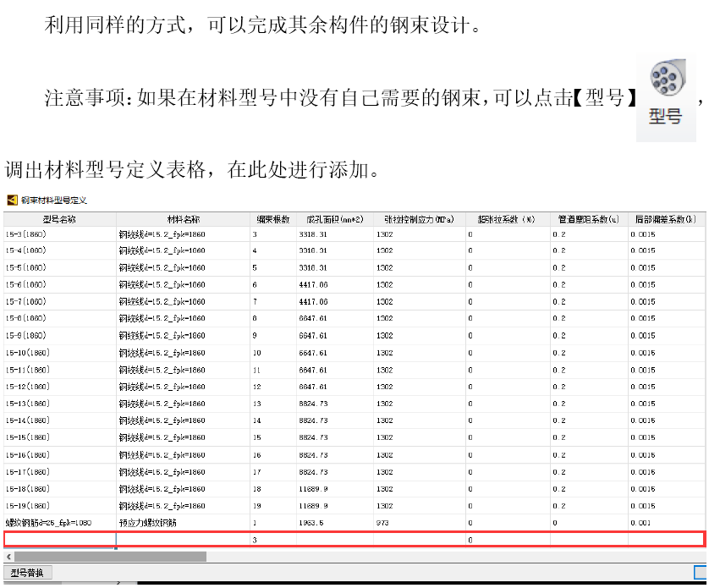Click the 0.2 friction cell in row 15-8(1860)
The height and width of the screenshot is (588, 709).
[589, 318]
